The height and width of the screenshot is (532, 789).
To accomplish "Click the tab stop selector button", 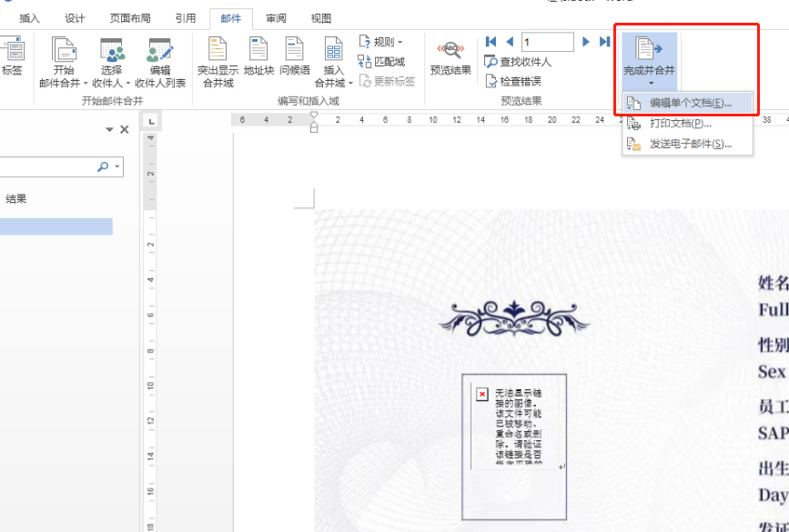I will point(151,121).
